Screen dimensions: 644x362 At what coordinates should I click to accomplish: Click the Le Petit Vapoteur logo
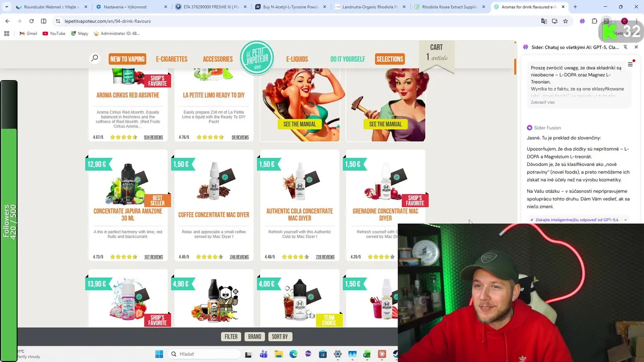point(257,58)
